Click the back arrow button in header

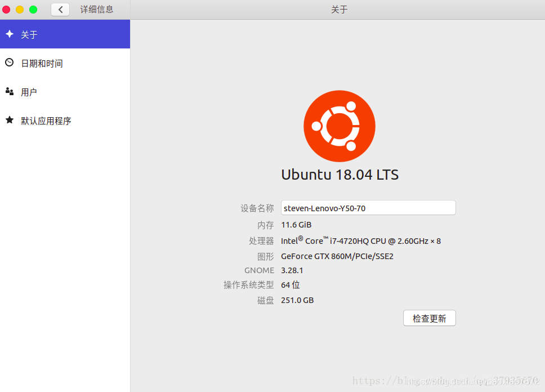[60, 10]
